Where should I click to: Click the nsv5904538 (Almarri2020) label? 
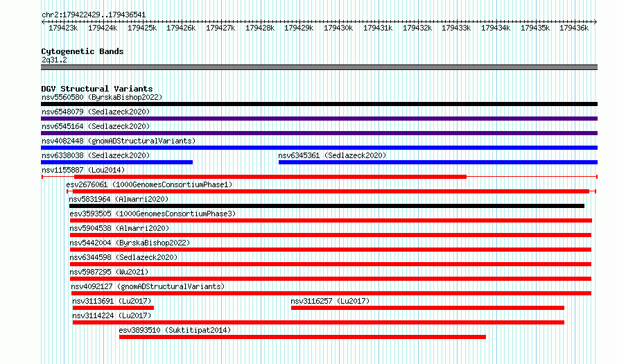[x=120, y=228]
